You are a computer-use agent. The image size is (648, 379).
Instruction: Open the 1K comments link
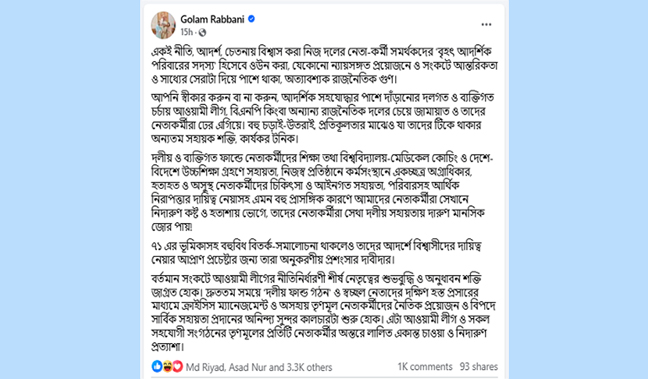pos(425,367)
